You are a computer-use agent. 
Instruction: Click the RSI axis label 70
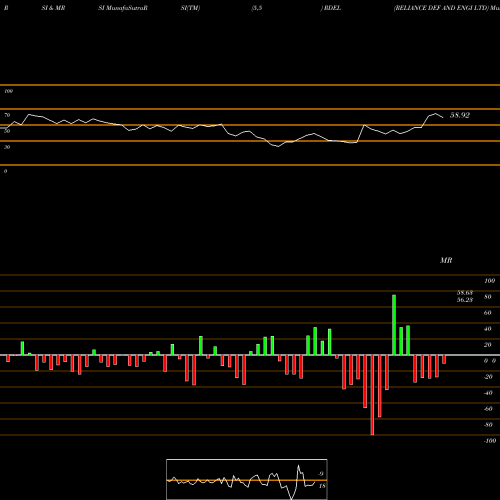pyautogui.click(x=7, y=115)
